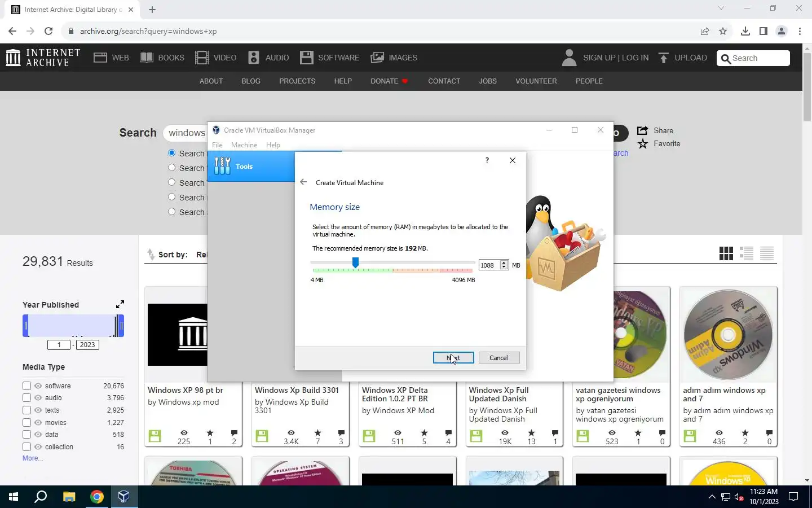Open the Video section icon

click(202, 58)
